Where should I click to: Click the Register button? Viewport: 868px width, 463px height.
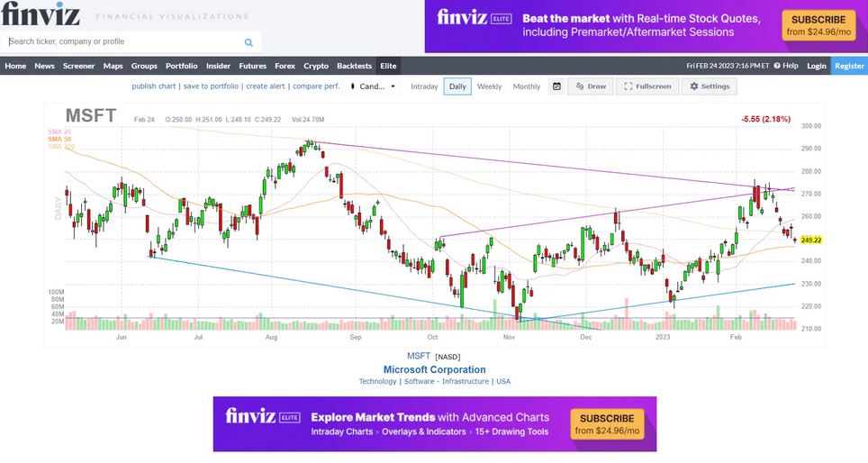849,66
